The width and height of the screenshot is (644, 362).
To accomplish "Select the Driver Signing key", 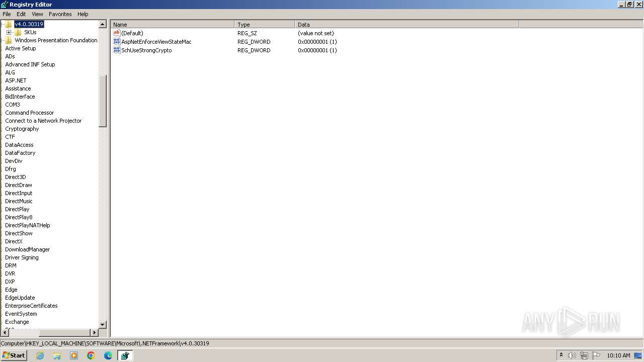I will point(22,257).
